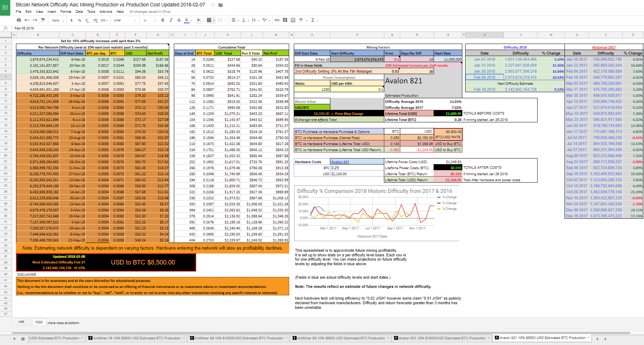Undo the last action
The image size is (644, 345).
click(27, 20)
